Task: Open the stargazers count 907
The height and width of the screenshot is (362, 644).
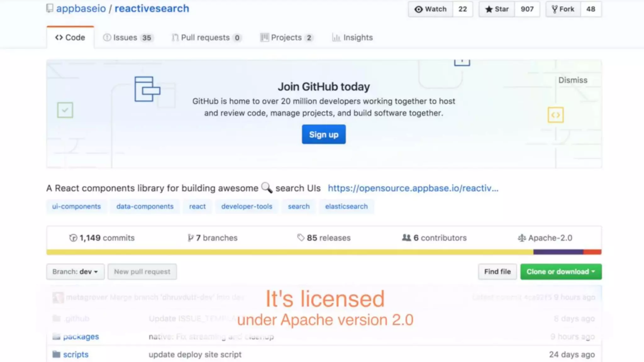Action: (527, 9)
